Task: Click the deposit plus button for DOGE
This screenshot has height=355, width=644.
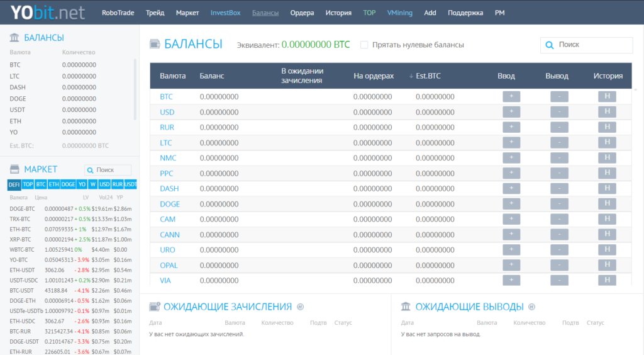Action: [x=511, y=204]
